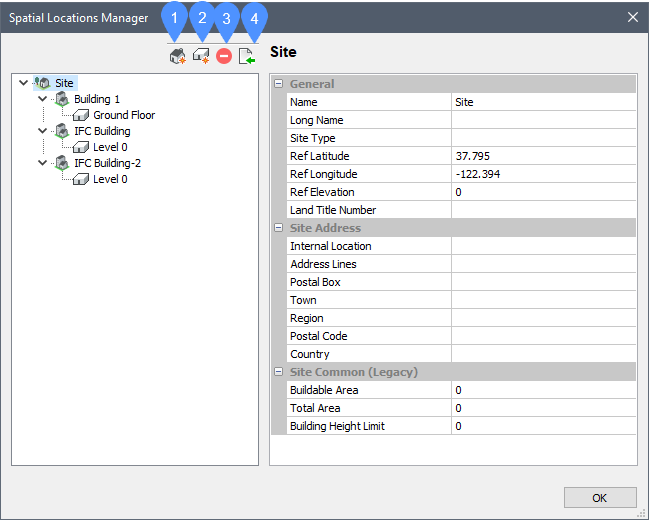
Task: Click the Add Building toolbar icon
Action: coord(177,57)
